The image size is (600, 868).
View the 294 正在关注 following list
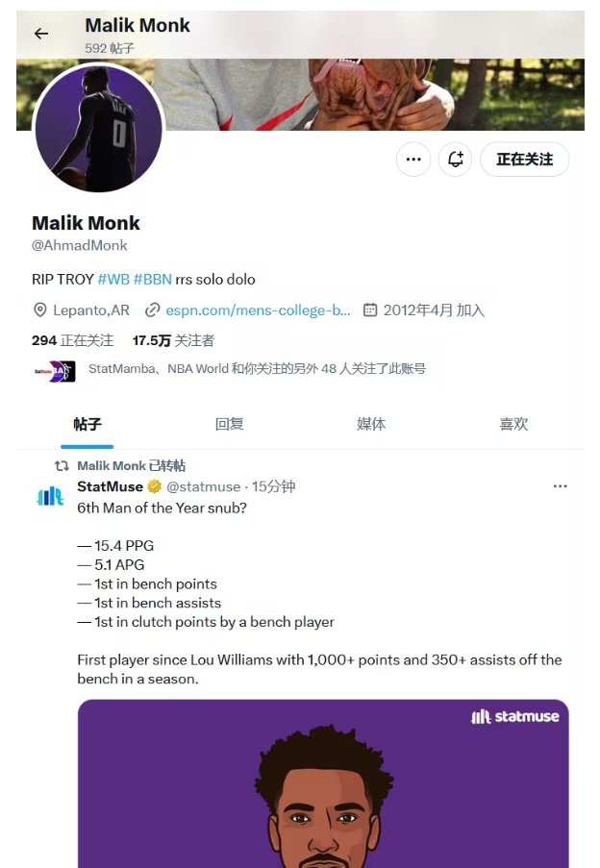[x=72, y=340]
